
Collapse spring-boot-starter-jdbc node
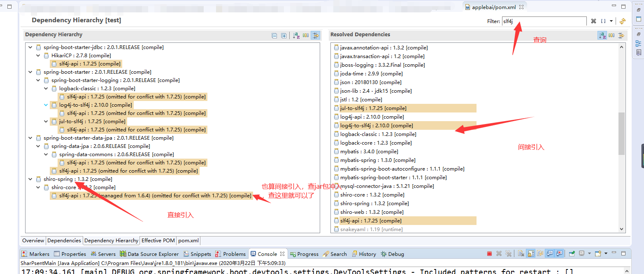tap(30, 47)
